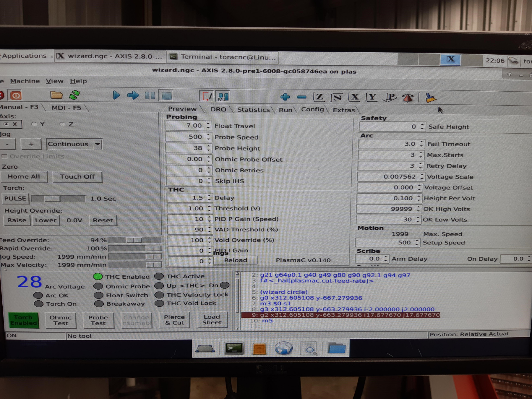Image resolution: width=532 pixels, height=399 pixels.
Task: Click the Pierce & Cut button
Action: tap(174, 320)
